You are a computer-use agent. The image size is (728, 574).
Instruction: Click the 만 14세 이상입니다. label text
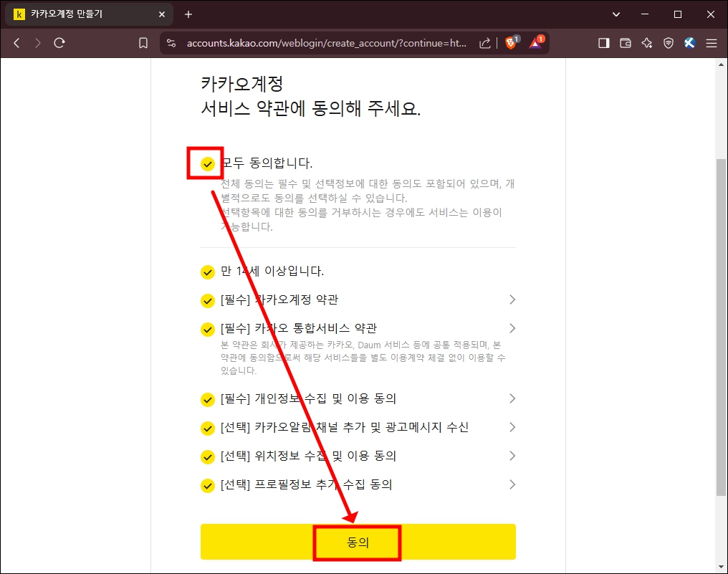(x=272, y=271)
